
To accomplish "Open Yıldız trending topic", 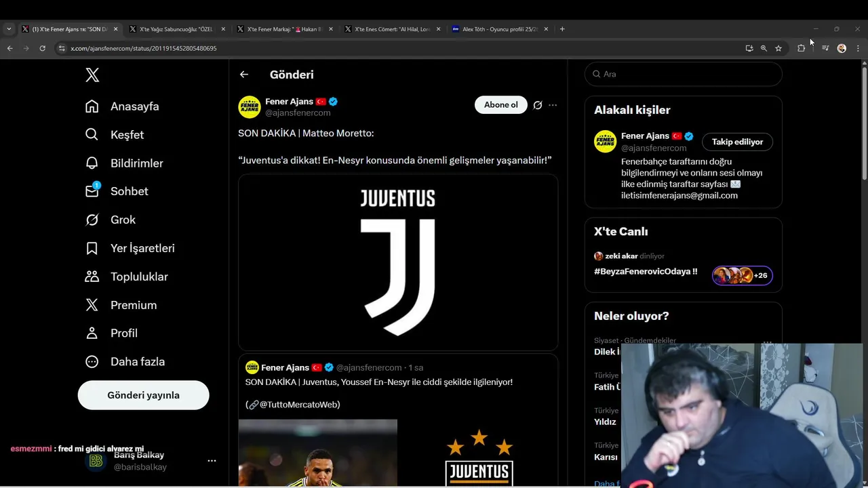I will (605, 422).
